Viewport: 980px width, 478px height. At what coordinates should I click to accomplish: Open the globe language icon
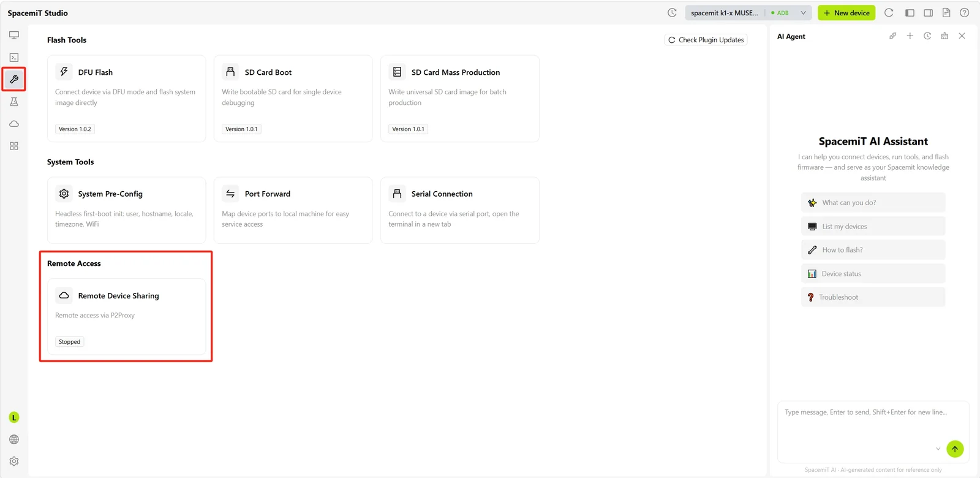(x=14, y=439)
